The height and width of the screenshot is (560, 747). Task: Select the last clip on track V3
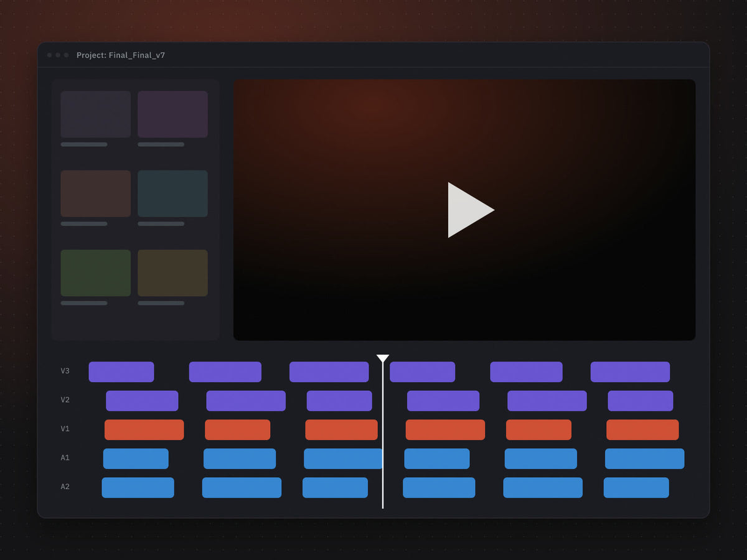click(630, 372)
